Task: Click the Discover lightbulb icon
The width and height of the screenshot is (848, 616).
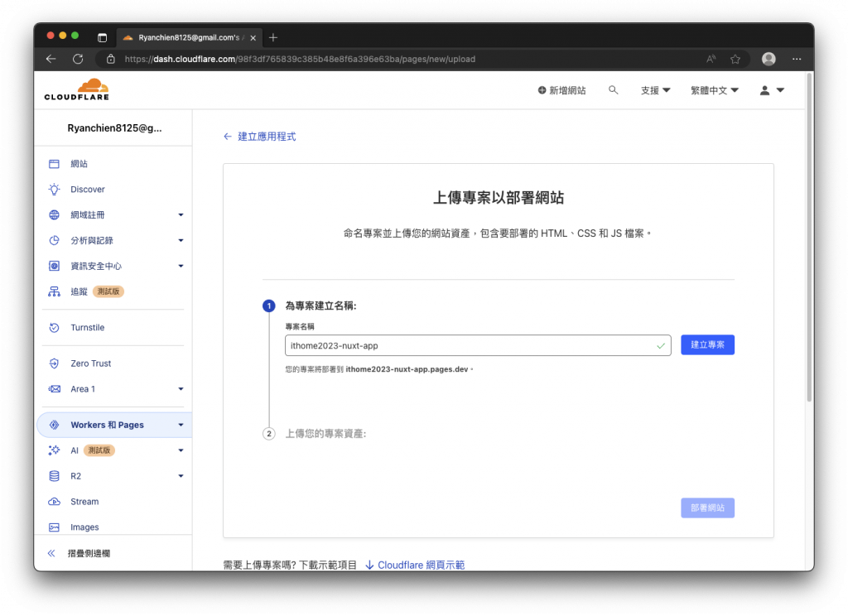Action: pos(54,190)
